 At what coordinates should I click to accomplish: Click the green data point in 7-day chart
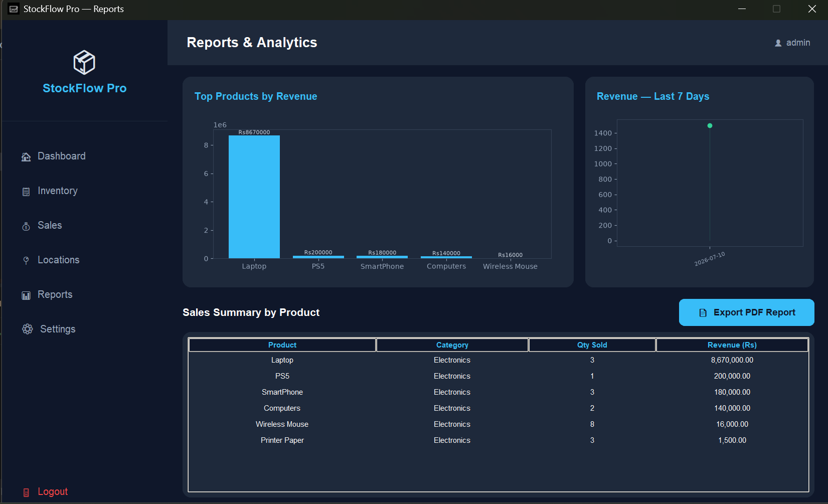click(710, 126)
